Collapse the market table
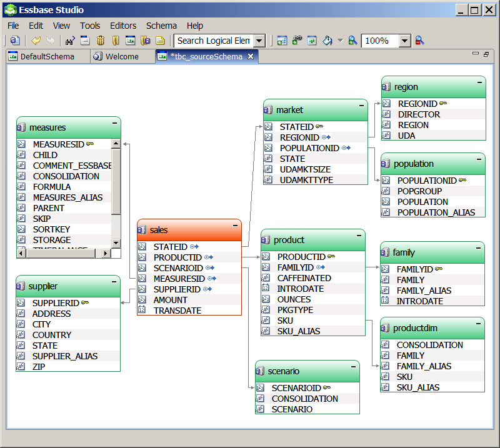500x448 pixels. 361,106
